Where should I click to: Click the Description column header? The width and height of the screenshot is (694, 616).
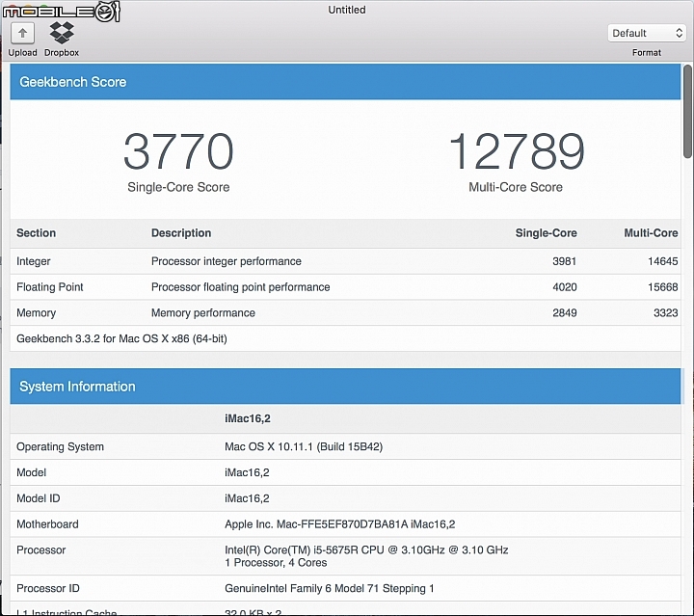pyautogui.click(x=181, y=233)
